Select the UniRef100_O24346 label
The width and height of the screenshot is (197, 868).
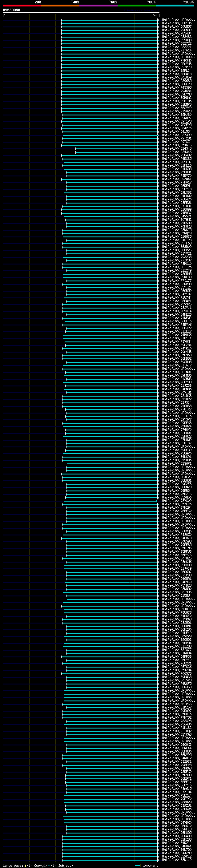(177, 152)
